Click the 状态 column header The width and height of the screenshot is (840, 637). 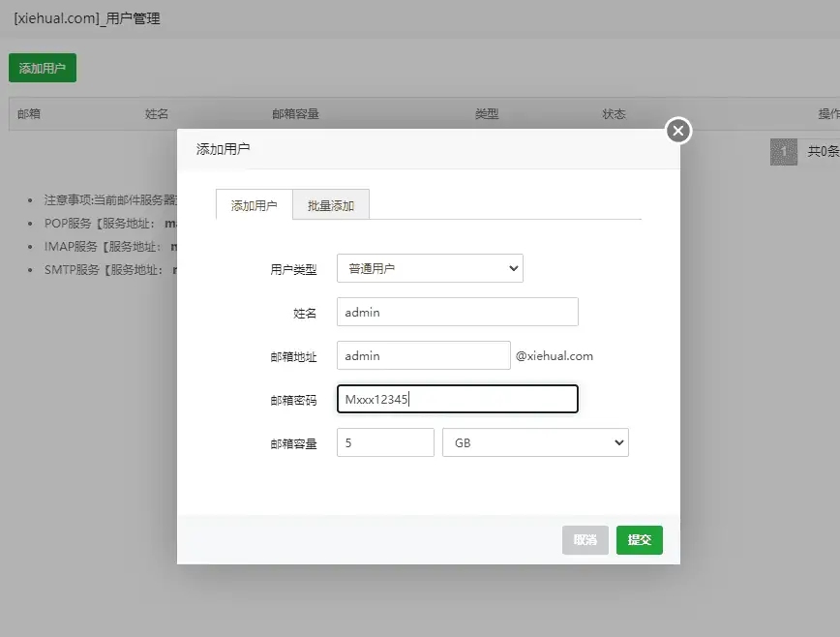pos(614,113)
